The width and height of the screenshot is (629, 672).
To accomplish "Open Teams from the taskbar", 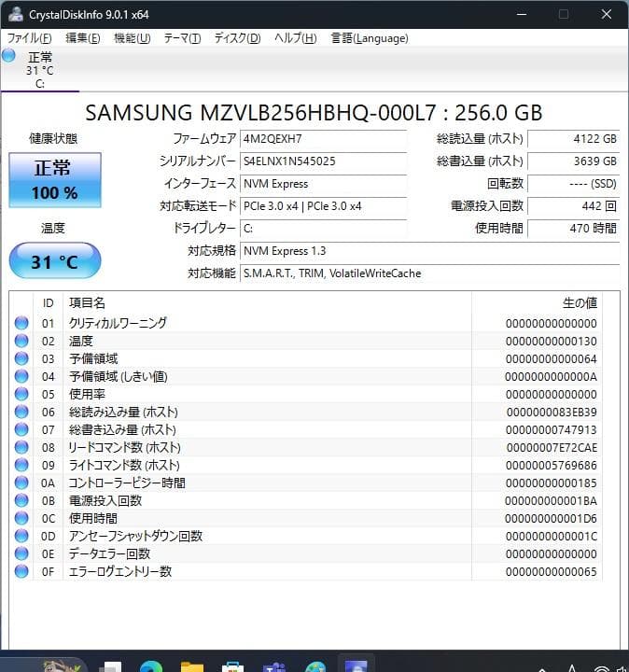I will pyautogui.click(x=274, y=665).
